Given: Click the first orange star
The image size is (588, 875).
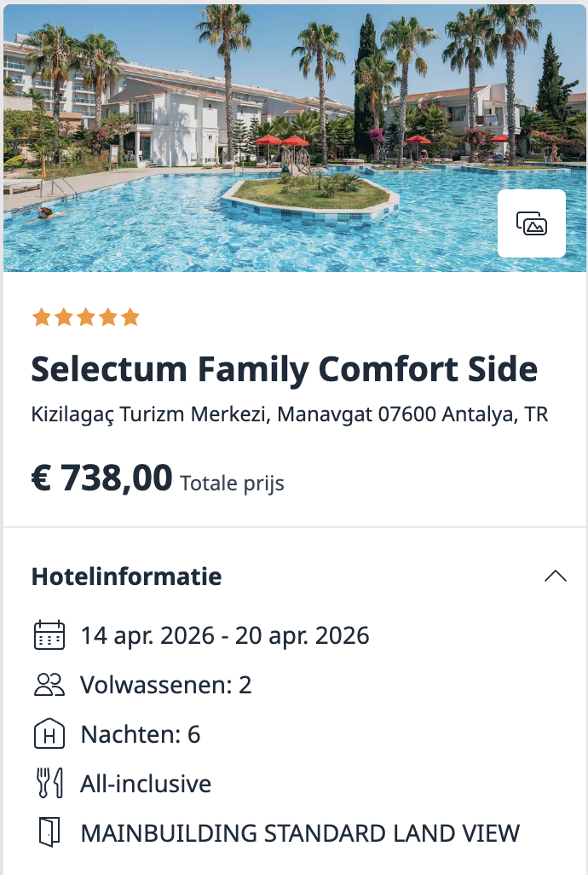Looking at the screenshot, I should coord(40,316).
